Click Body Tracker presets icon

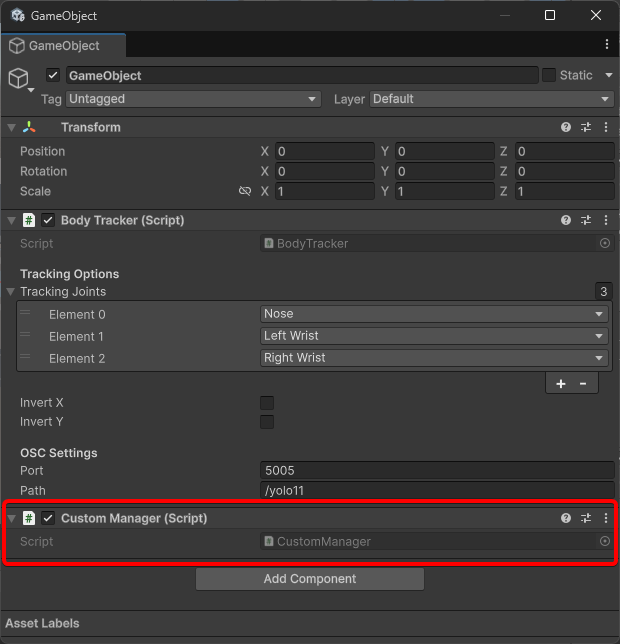(586, 220)
